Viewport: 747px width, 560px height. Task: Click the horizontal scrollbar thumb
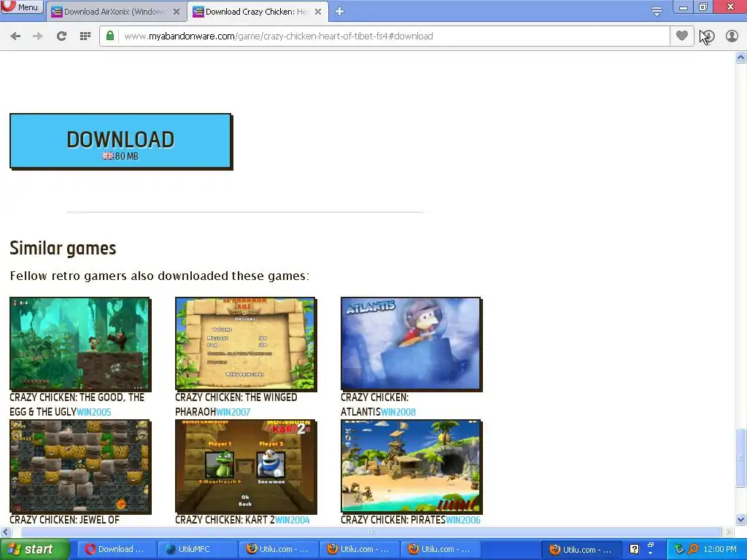click(371, 532)
